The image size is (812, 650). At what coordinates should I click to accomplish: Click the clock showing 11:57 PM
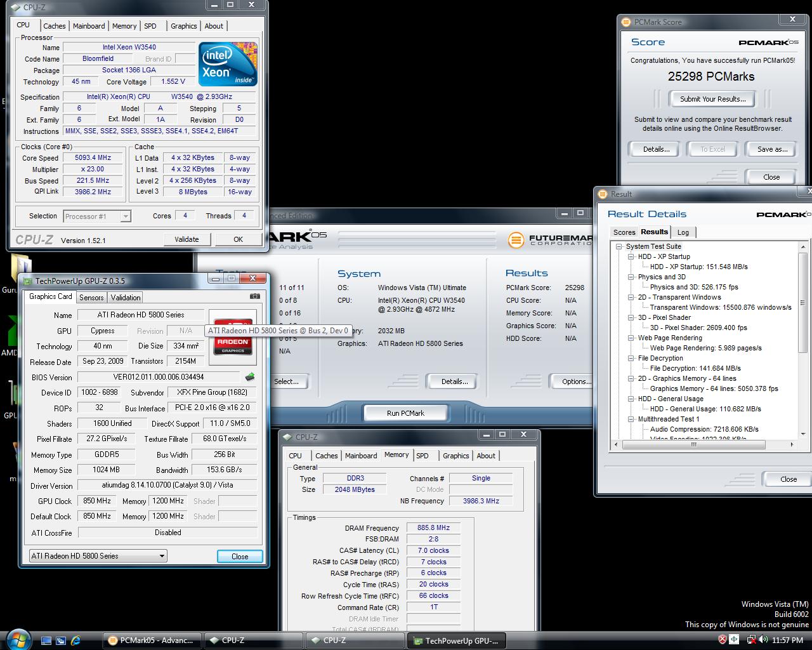[787, 640]
